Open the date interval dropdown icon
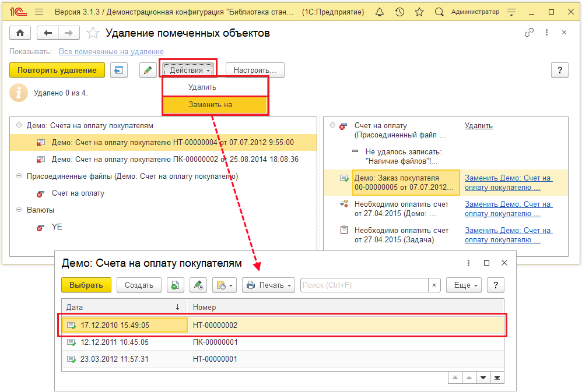Viewport: 582px width, 392px height. click(x=225, y=285)
